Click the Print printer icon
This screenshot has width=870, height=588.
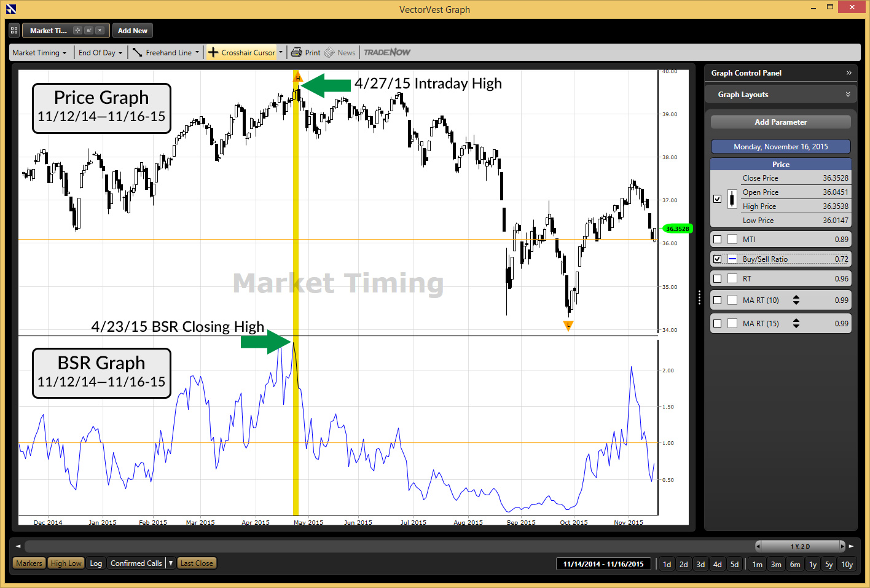[297, 52]
